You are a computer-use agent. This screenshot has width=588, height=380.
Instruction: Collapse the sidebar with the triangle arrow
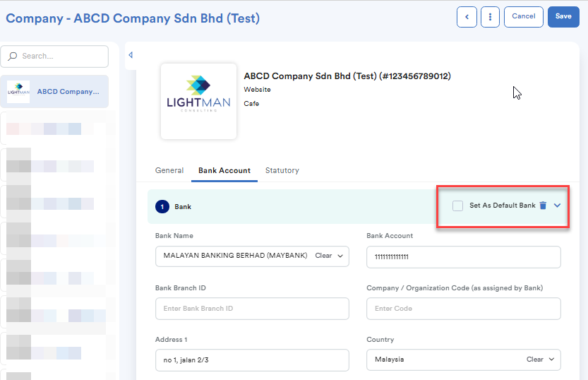pos(131,55)
